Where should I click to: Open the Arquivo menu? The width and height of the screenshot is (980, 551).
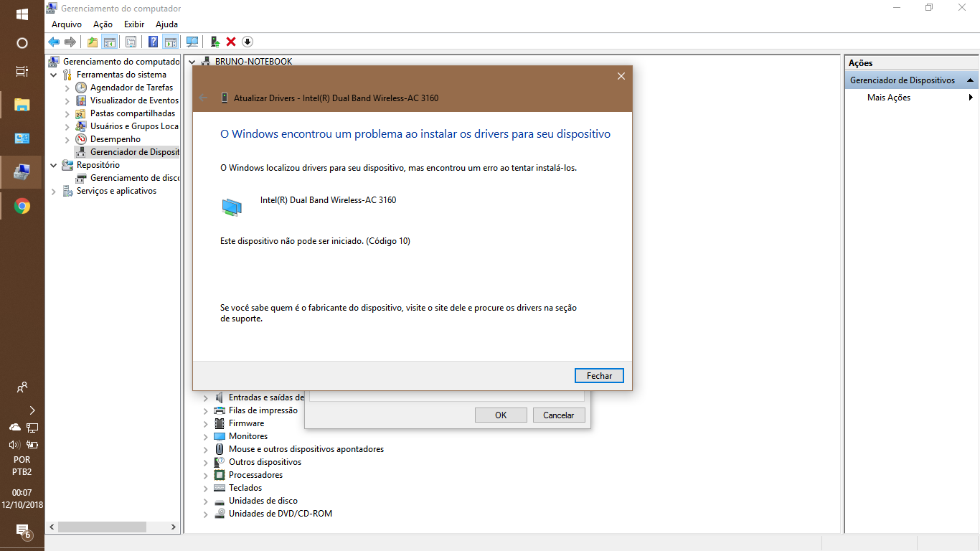[67, 24]
